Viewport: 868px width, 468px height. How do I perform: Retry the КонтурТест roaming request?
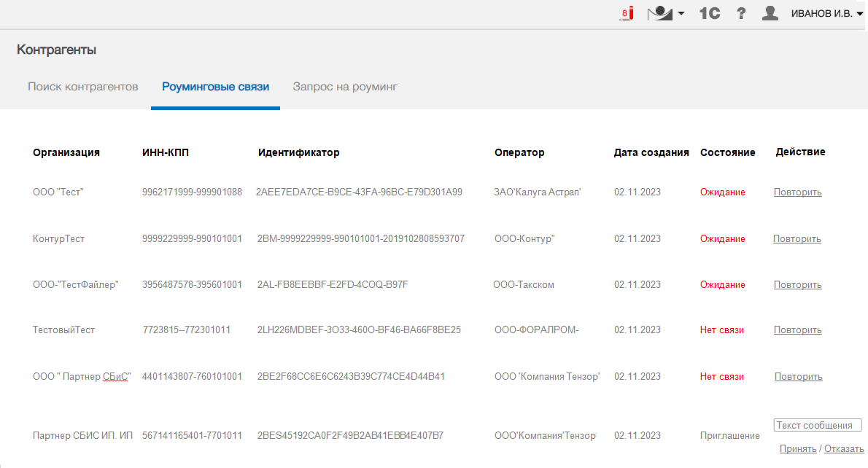tap(797, 239)
